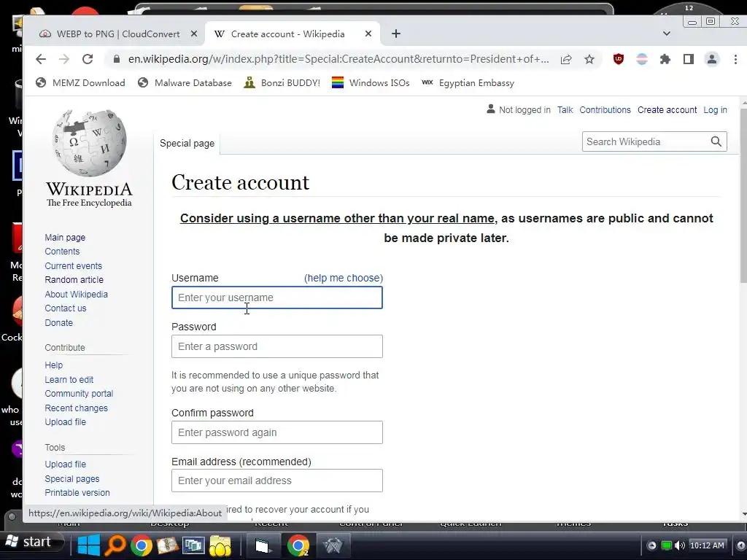Open the uBlock Origin extension icon
This screenshot has height=560, width=747.
point(619,59)
